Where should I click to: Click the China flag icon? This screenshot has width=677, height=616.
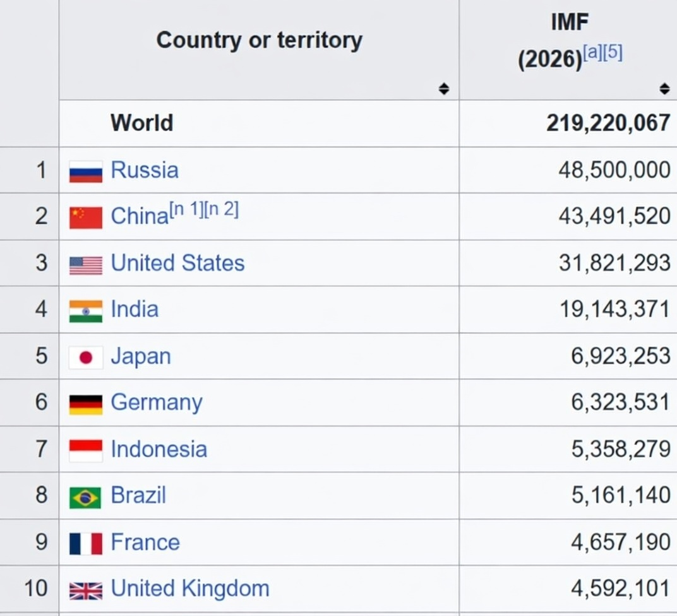[x=85, y=216]
